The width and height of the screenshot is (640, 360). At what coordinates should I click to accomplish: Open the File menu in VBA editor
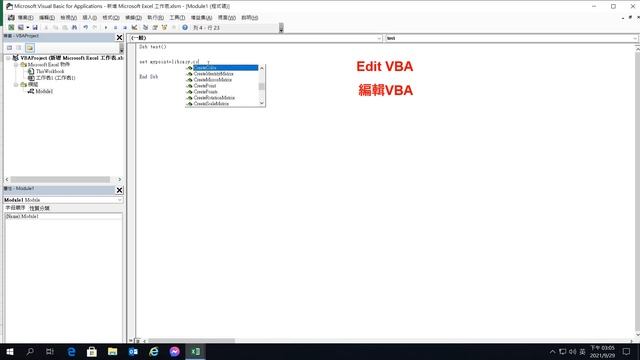(x=25, y=18)
